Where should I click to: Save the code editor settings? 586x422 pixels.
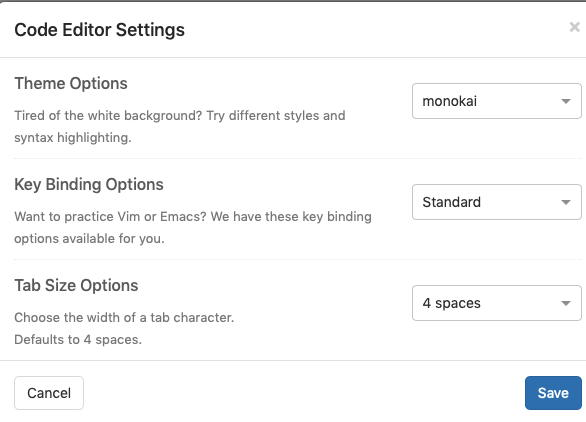click(553, 393)
